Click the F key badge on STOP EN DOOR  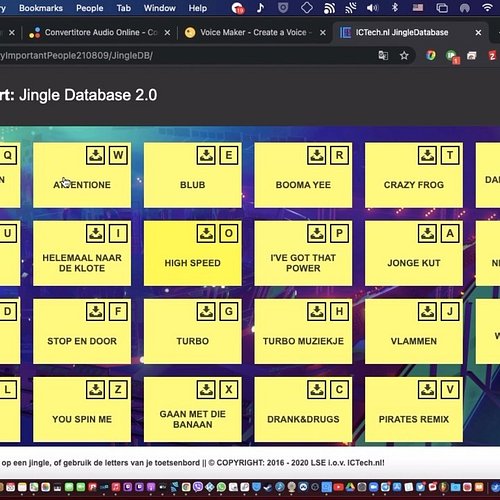pyautogui.click(x=118, y=311)
